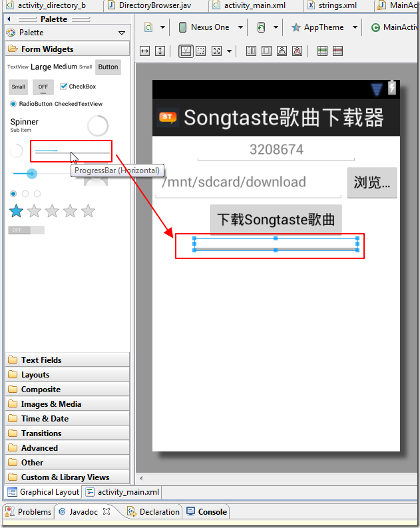This screenshot has height=528, width=420.
Task: Click the Palette collapse arrow icon
Action: point(9,19)
